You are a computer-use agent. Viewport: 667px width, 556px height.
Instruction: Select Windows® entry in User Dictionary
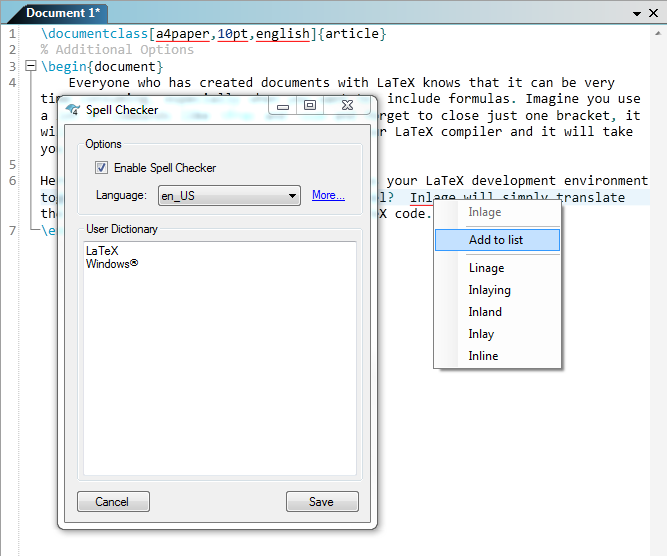[112, 264]
